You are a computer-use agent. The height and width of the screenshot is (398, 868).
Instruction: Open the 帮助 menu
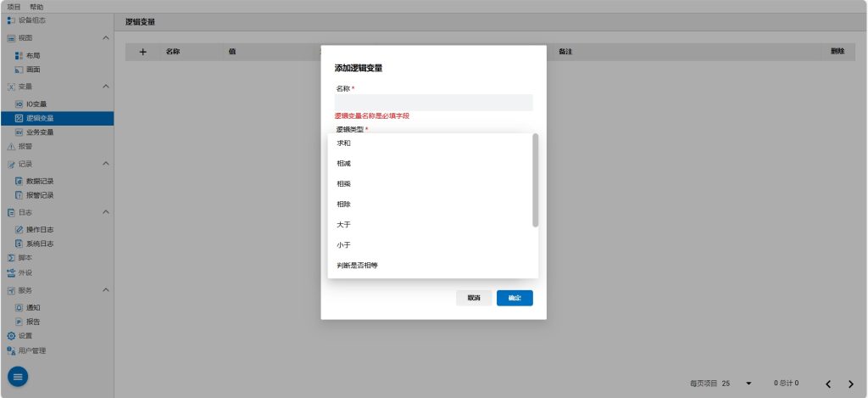pos(36,7)
